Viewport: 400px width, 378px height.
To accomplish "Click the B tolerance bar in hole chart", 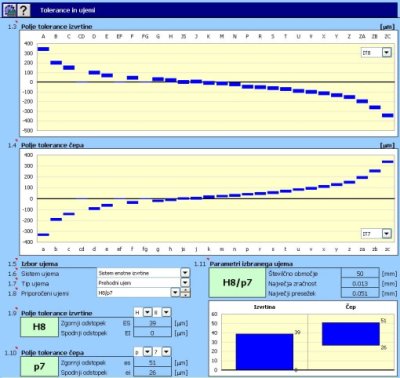I will (x=56, y=62).
